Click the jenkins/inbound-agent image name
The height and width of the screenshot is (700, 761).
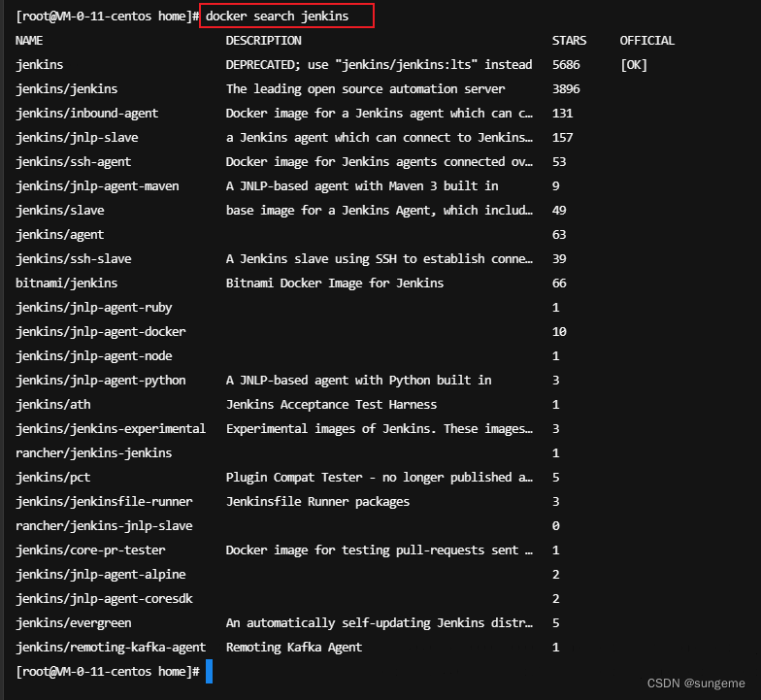point(87,114)
